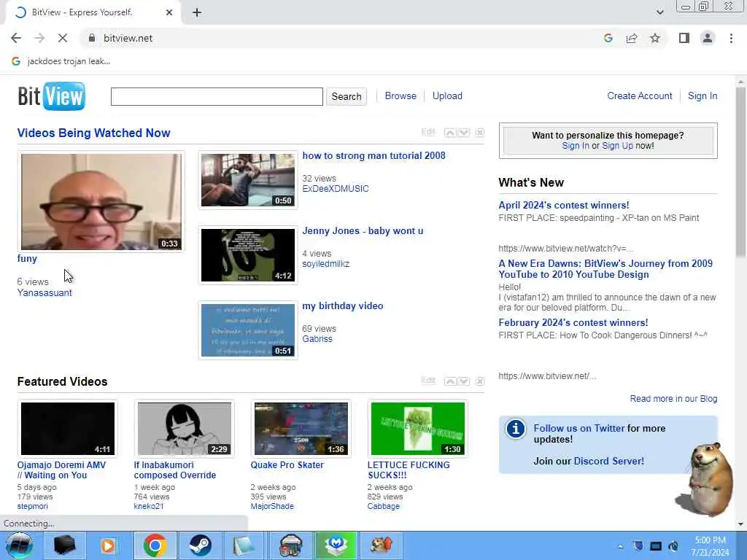Open Ojamajo Doremi AMV thumbnail

click(x=68, y=429)
